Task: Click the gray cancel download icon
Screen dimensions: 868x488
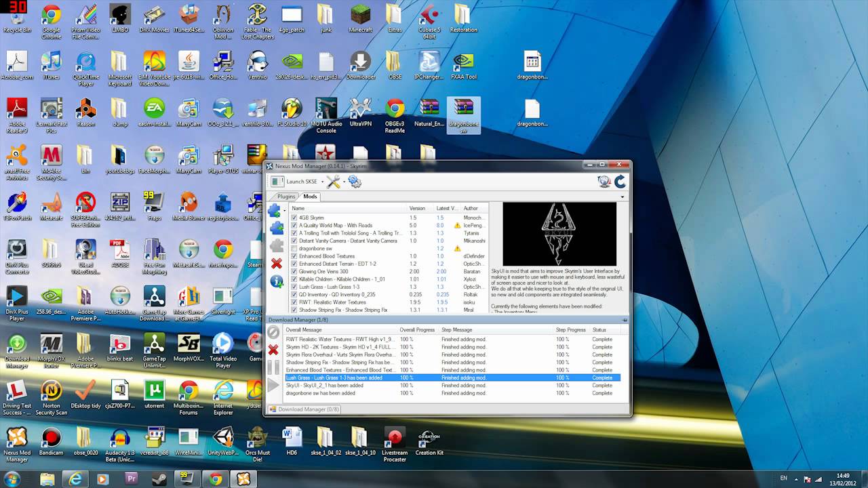Action: tap(273, 332)
